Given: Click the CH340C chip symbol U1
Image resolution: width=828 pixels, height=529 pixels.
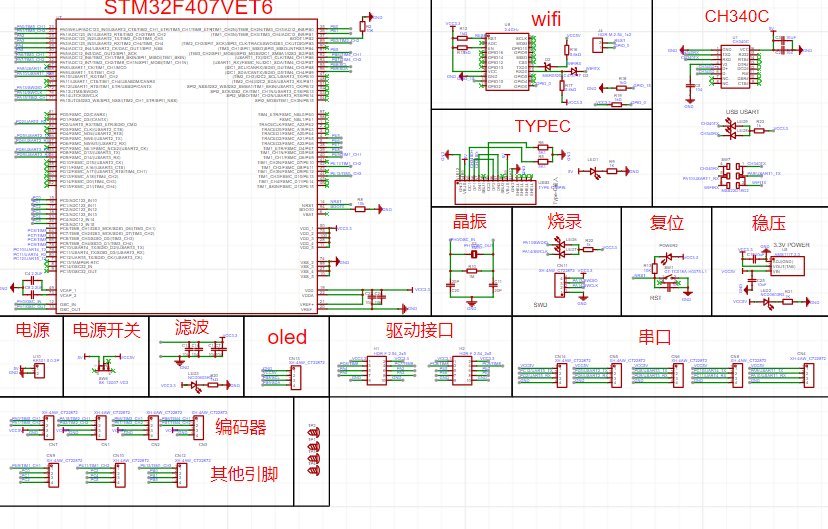Looking at the screenshot, I should 736,67.
